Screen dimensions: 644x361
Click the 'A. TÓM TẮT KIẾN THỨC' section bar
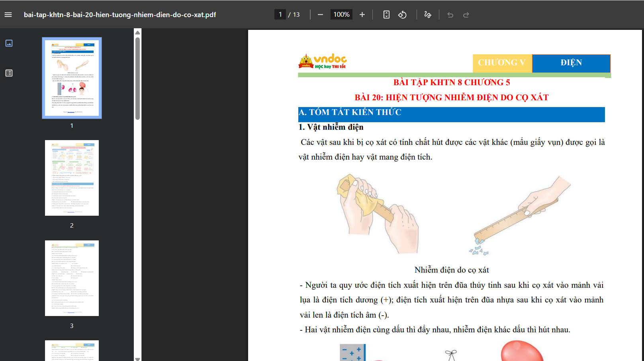tap(452, 114)
